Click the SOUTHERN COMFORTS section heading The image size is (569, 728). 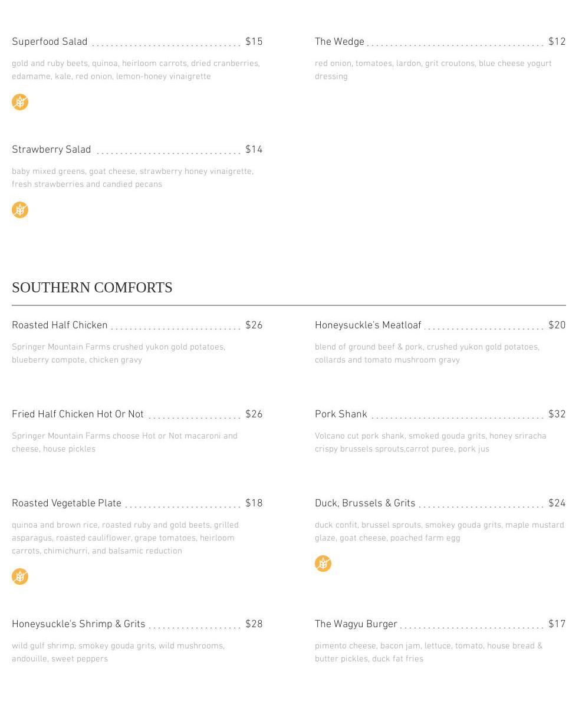coord(92,288)
